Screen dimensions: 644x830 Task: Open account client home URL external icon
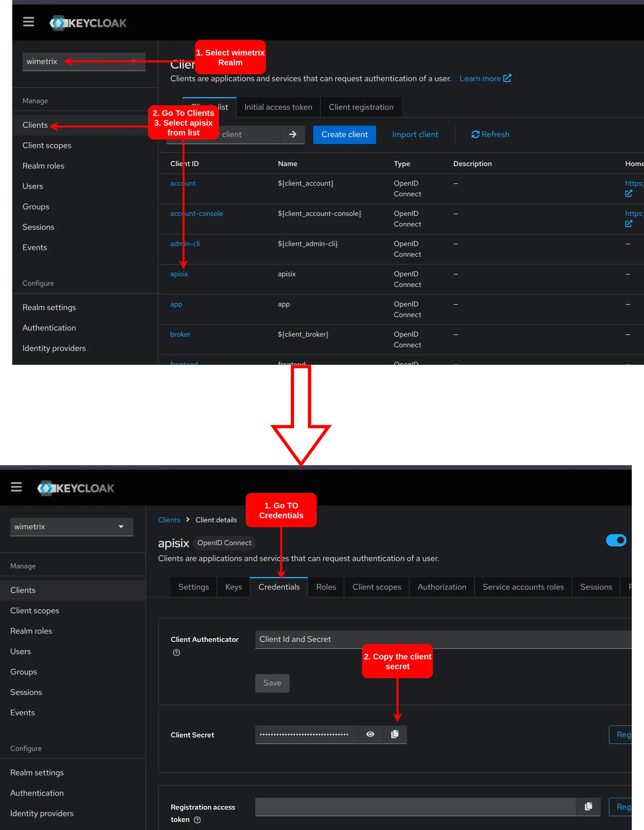(629, 193)
